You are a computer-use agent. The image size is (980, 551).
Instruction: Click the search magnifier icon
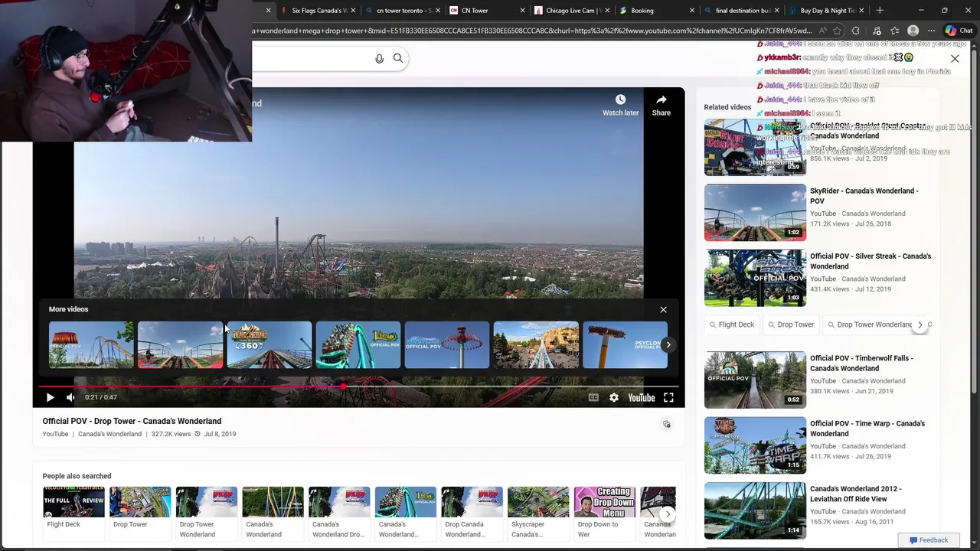[398, 58]
